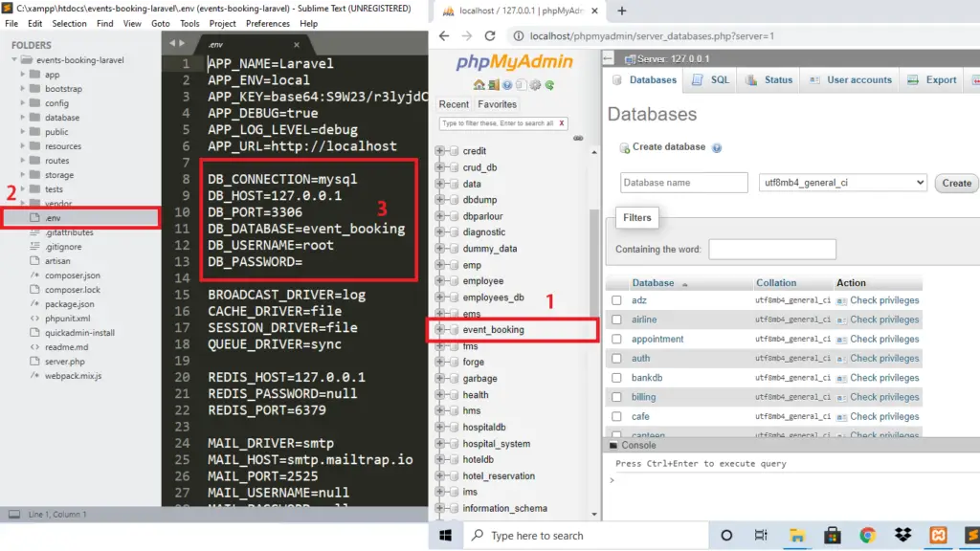The width and height of the screenshot is (980, 551).
Task: Expand the database folder in sidebar
Action: 23,118
